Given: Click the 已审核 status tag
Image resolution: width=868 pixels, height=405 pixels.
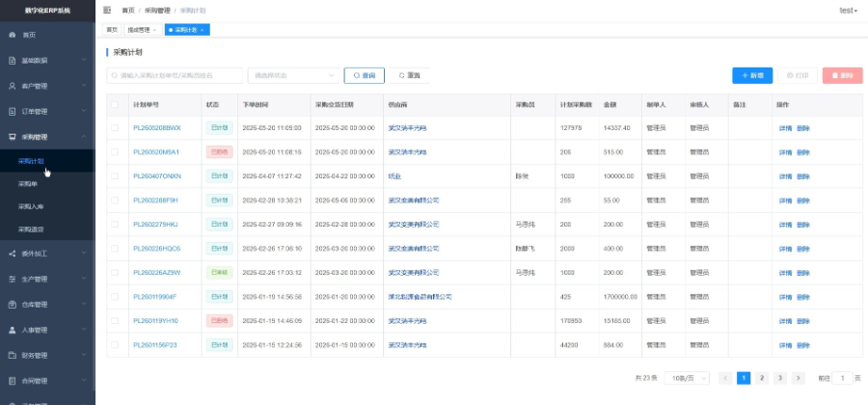Looking at the screenshot, I should click(x=219, y=272).
